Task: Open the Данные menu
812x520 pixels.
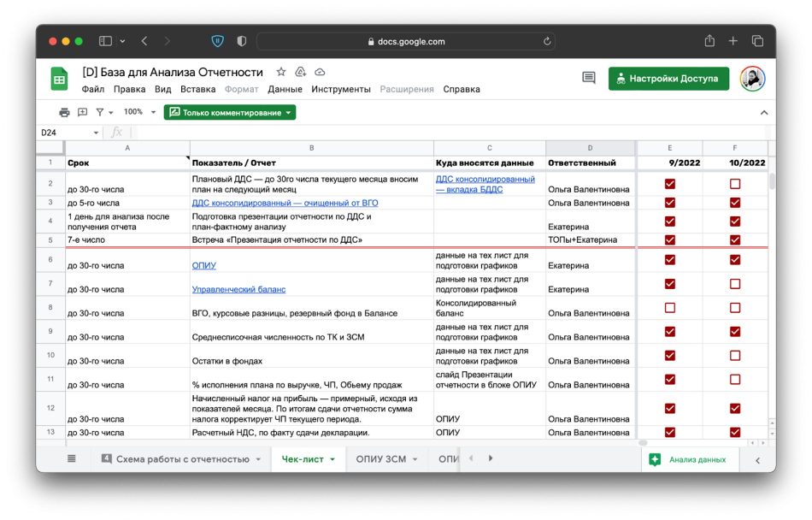Action: tap(285, 89)
